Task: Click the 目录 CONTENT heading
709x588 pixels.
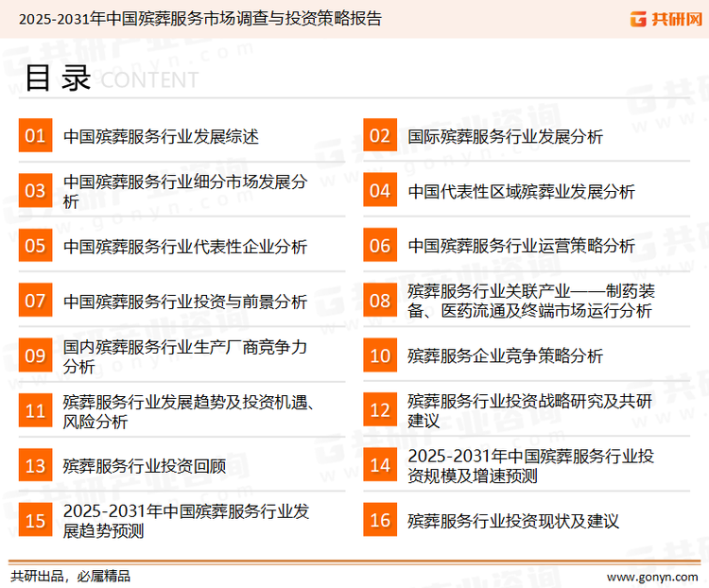Action: tap(111, 78)
